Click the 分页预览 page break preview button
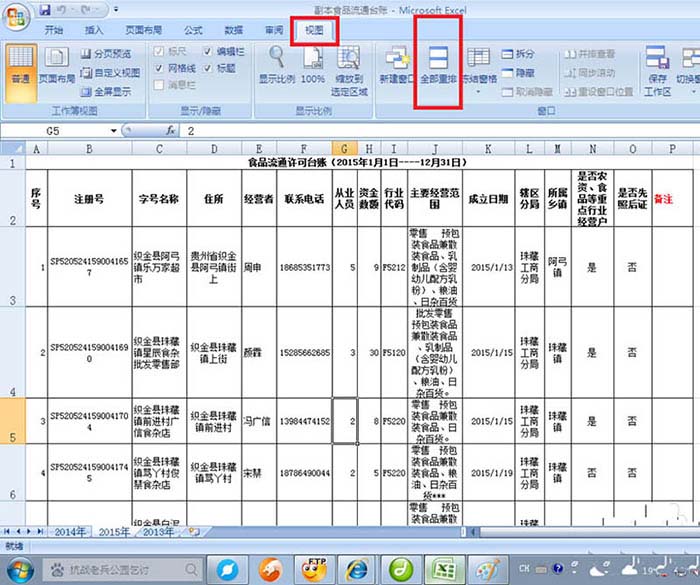Image resolution: width=700 pixels, height=585 pixels. (x=106, y=53)
